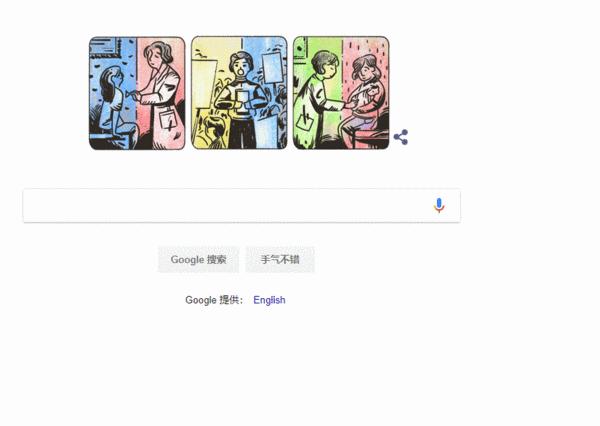This screenshot has width=600, height=426.
Task: Click the coat pocket on the first panel's doctor
Action: 167,119
